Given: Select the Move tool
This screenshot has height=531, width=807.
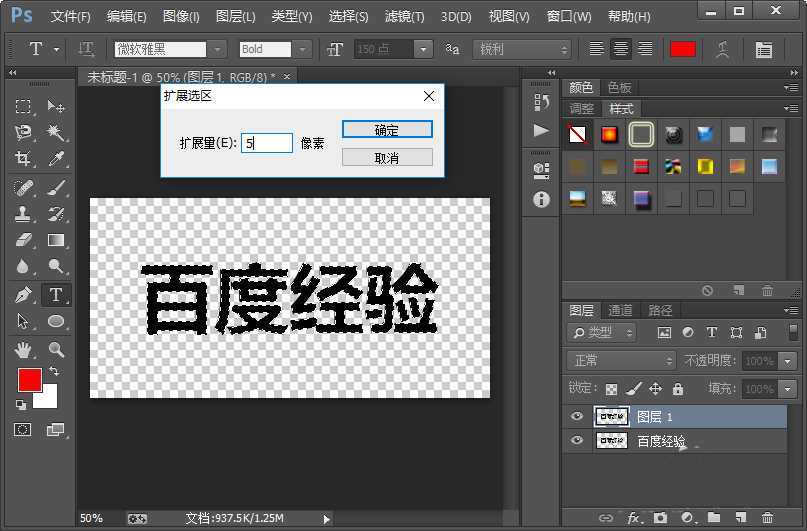Looking at the screenshot, I should pos(56,107).
